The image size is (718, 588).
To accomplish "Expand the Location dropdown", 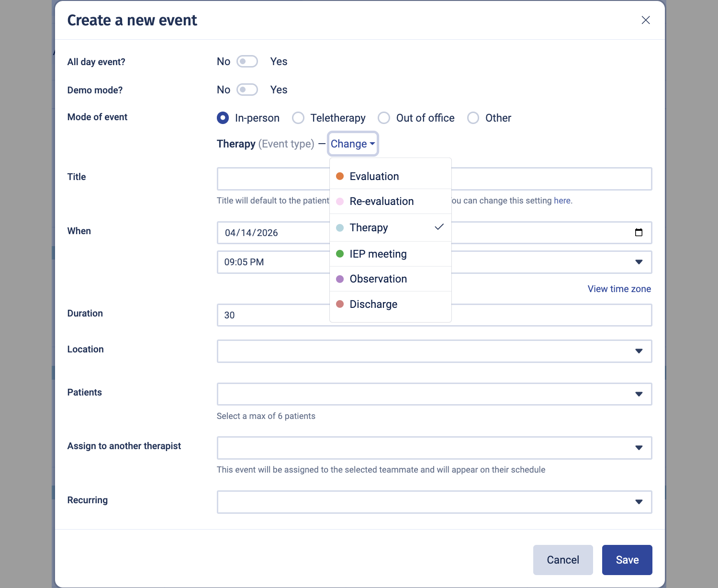I will pyautogui.click(x=638, y=351).
